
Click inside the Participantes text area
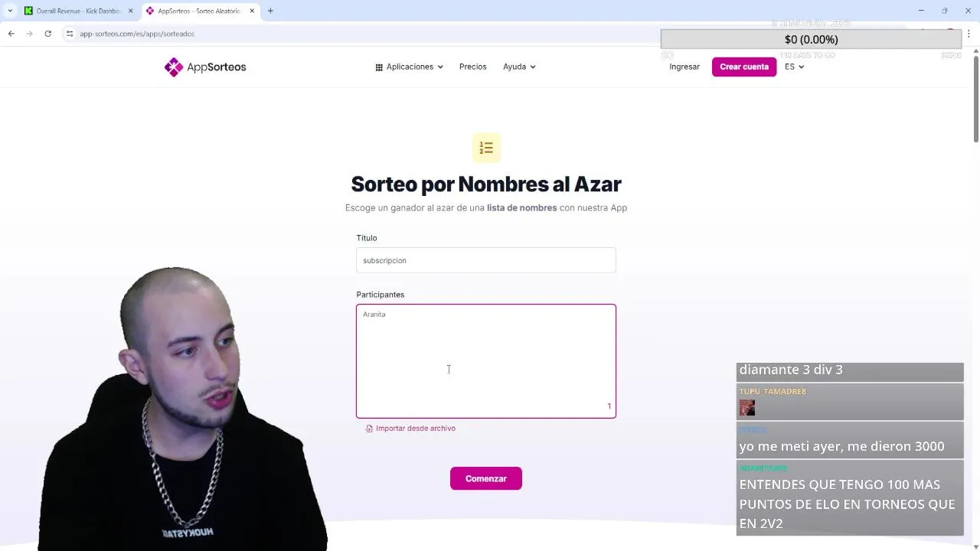tap(486, 361)
